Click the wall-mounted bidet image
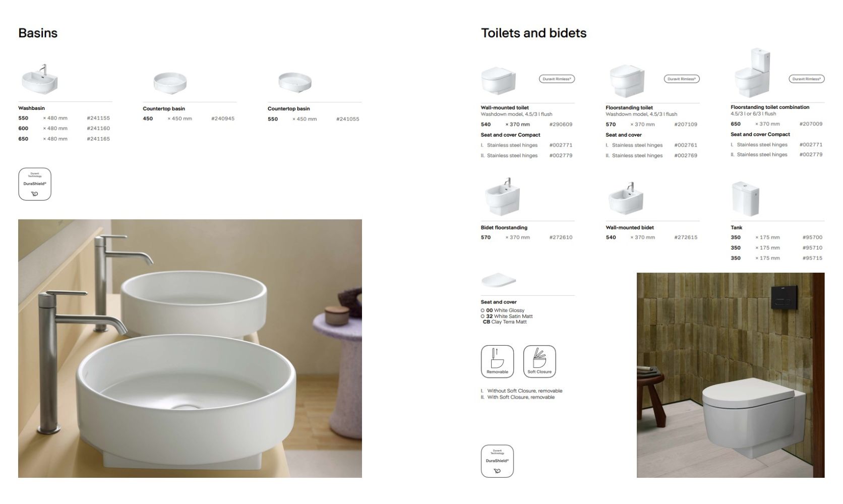843x504 pixels. pyautogui.click(x=625, y=198)
